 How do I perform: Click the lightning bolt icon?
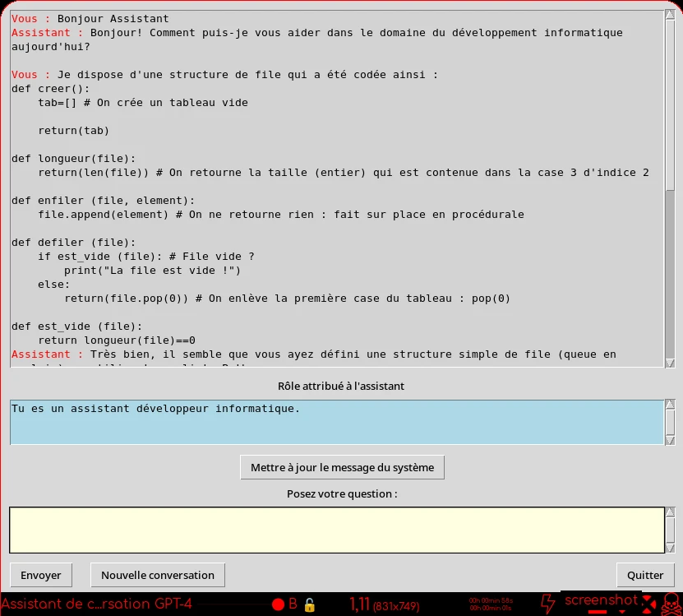548,603
